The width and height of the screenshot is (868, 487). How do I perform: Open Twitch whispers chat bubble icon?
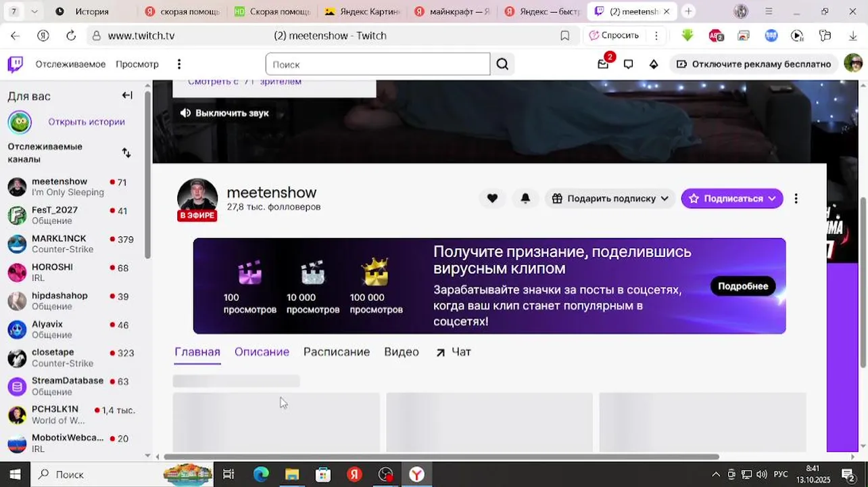(629, 64)
